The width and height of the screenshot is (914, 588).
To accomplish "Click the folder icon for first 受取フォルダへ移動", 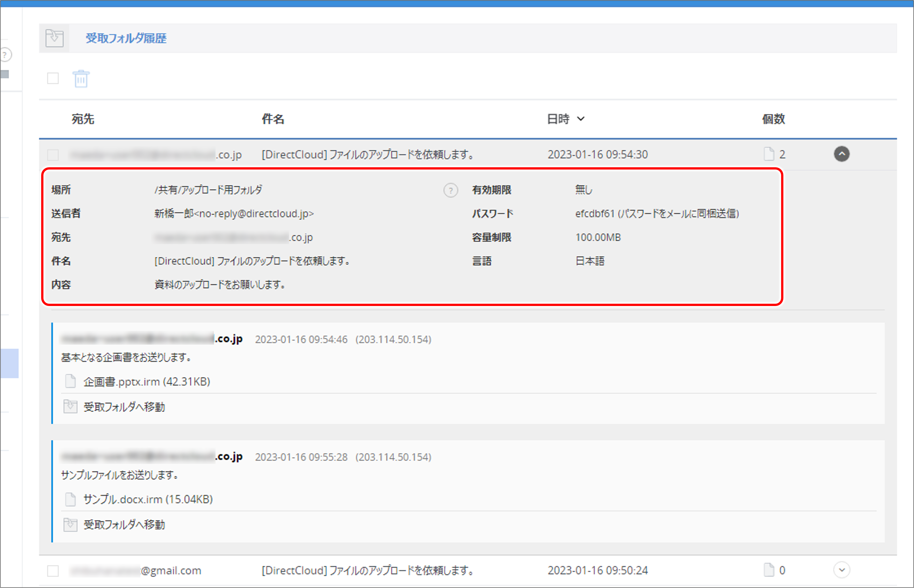I will pyautogui.click(x=70, y=406).
